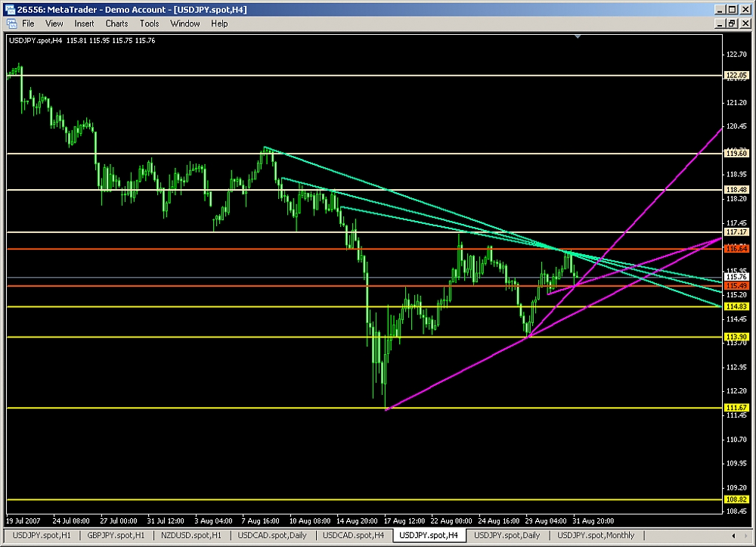Switch to USDCAD.spot,Daily chart tab

pos(272,535)
